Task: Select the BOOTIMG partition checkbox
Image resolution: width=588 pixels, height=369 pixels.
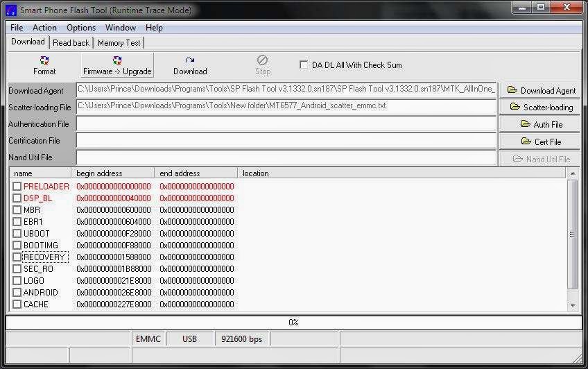Action: pos(17,246)
